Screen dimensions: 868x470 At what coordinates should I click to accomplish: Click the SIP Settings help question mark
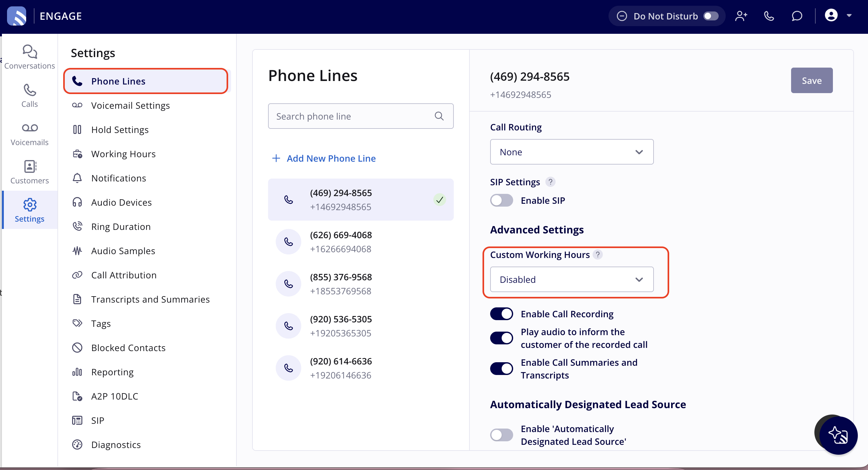(550, 182)
